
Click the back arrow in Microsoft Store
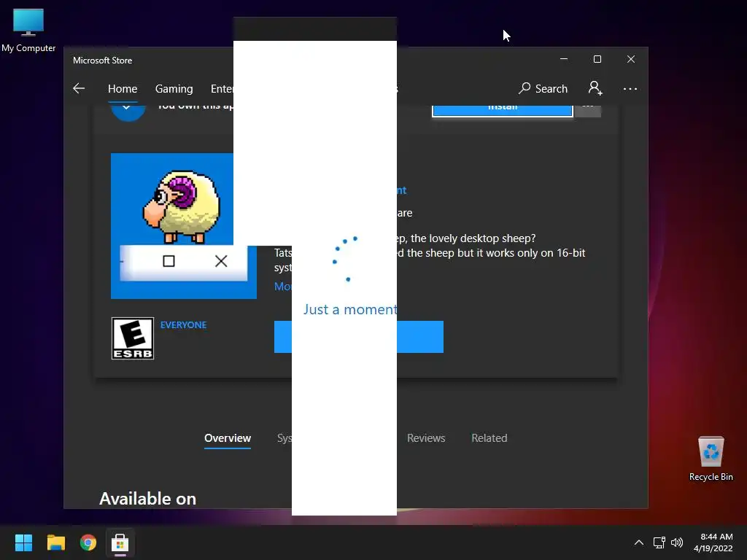(x=79, y=88)
